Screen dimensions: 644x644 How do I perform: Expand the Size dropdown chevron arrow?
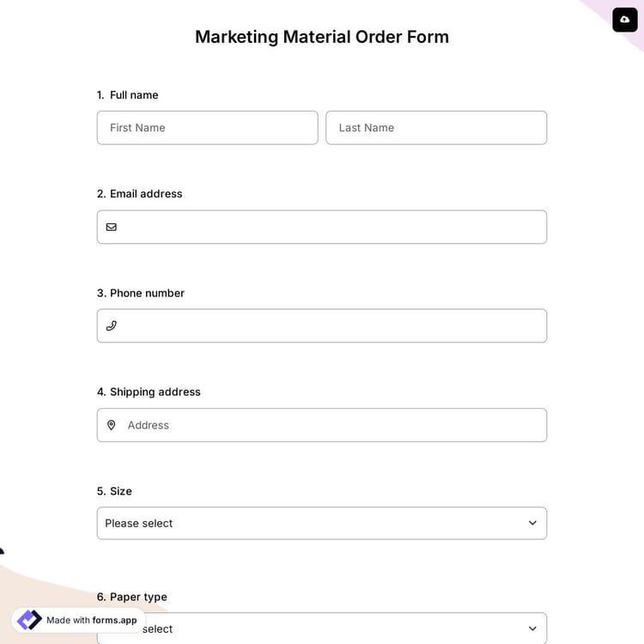[532, 523]
